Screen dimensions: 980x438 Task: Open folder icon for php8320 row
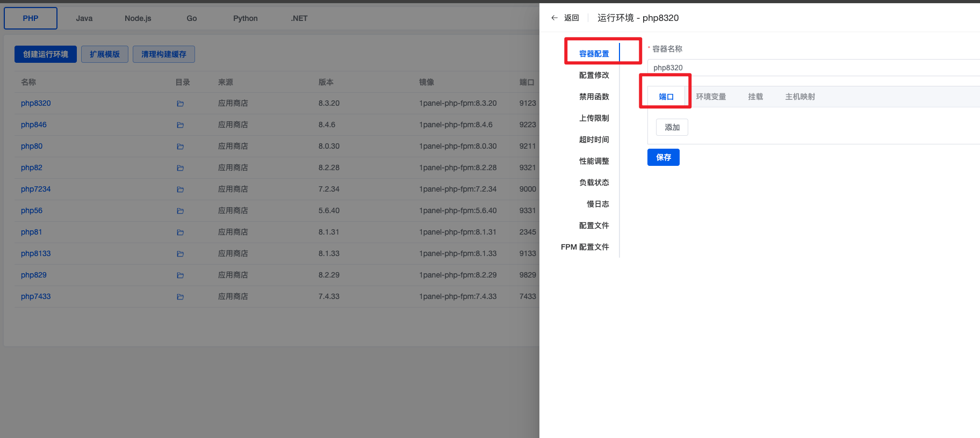coord(180,104)
